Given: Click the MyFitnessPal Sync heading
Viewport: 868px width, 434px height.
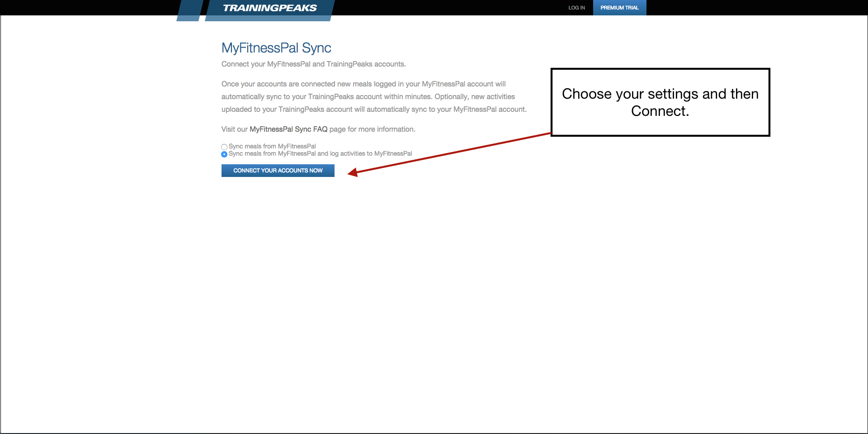Looking at the screenshot, I should 276,48.
